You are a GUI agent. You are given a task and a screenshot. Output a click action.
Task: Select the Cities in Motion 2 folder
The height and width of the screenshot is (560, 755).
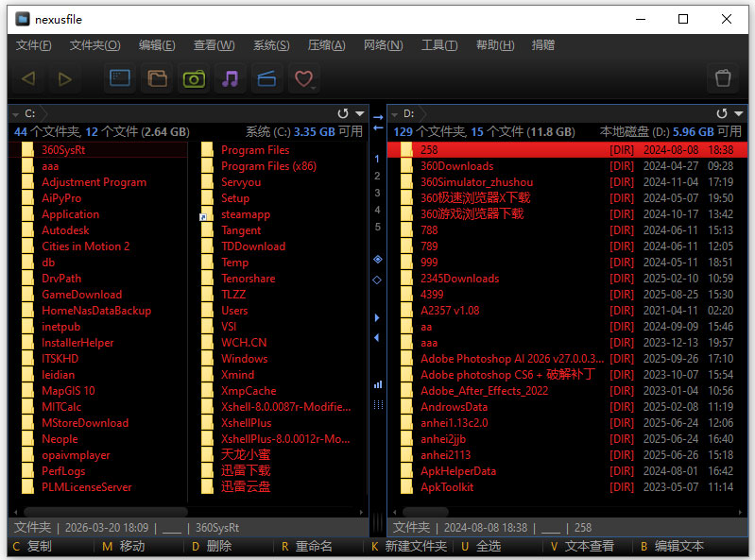tap(86, 246)
